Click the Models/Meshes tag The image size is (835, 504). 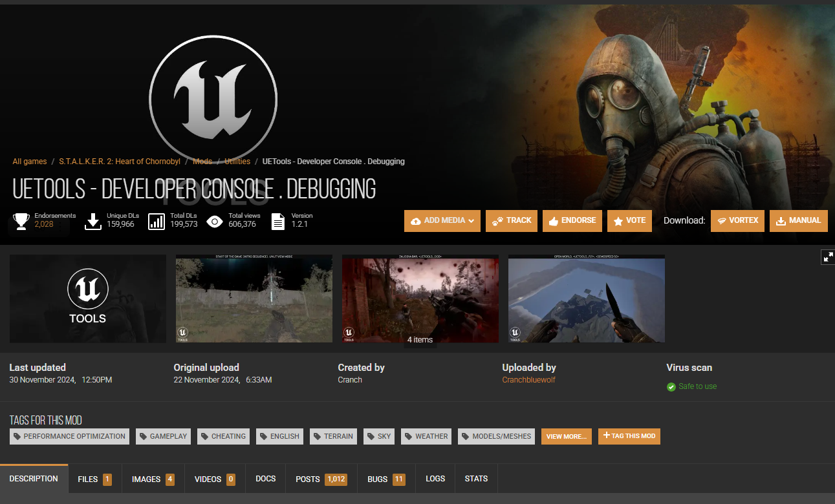pos(496,437)
